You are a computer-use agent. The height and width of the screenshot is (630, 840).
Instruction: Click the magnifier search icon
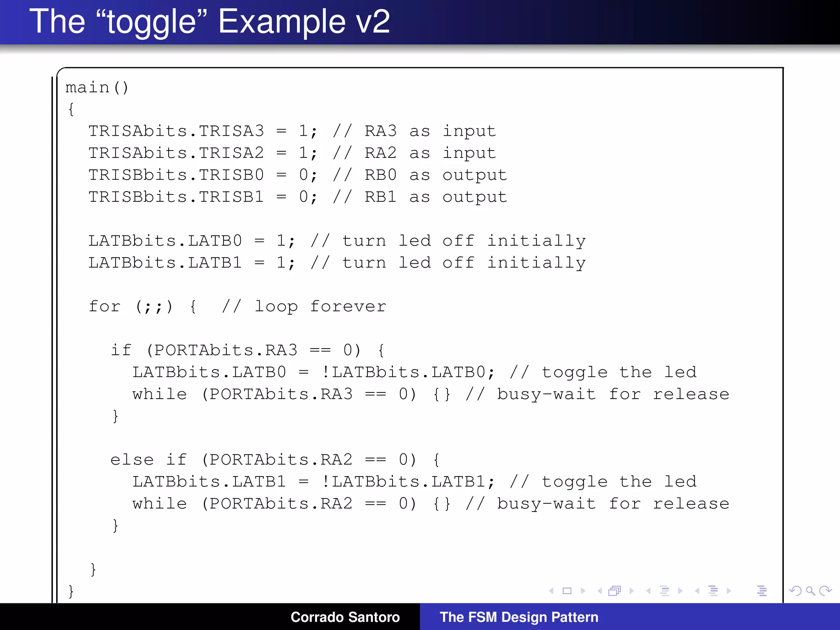[x=810, y=591]
